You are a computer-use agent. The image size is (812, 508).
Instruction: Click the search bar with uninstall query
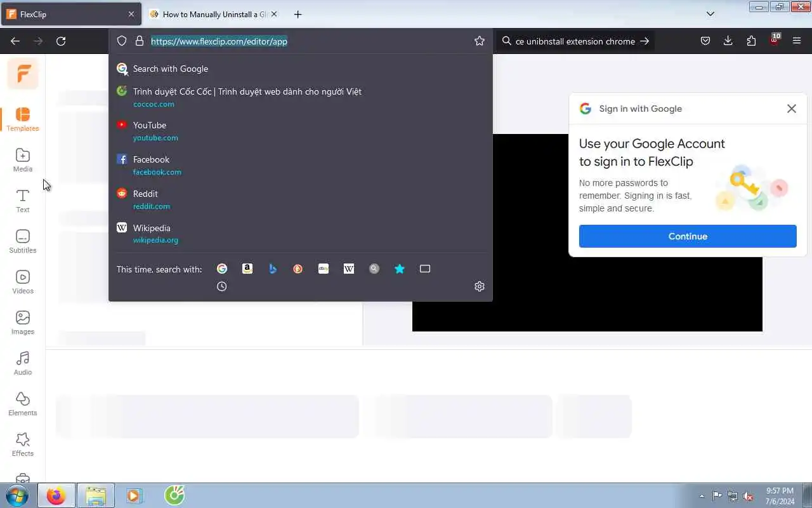(573, 41)
